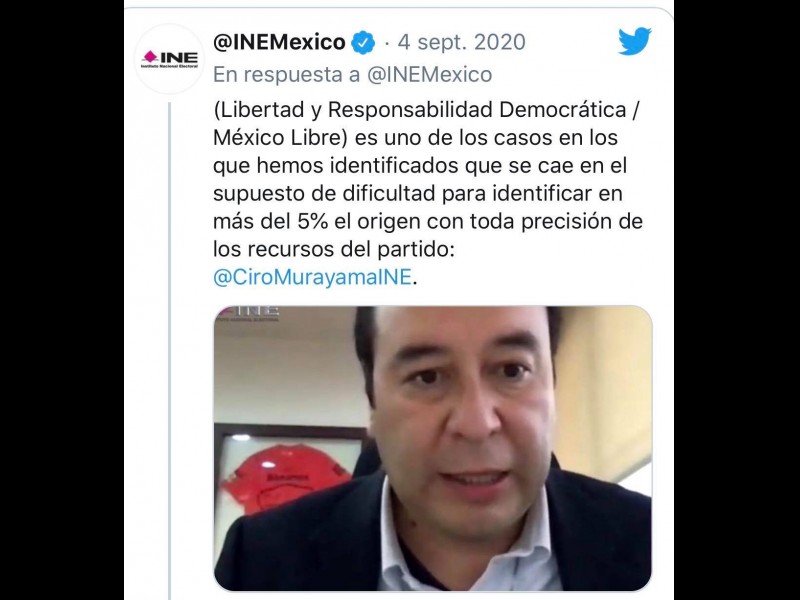Image resolution: width=800 pixels, height=600 pixels.
Task: Click the INE watermark on video
Action: [248, 312]
